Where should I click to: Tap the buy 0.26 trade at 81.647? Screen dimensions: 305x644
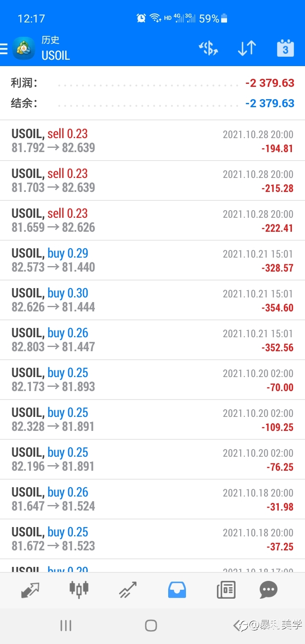(152, 499)
